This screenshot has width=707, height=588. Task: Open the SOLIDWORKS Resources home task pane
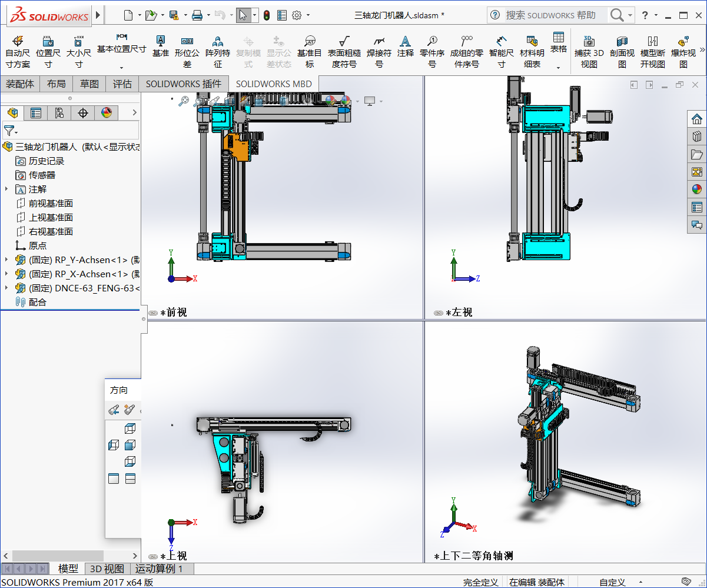tap(697, 119)
